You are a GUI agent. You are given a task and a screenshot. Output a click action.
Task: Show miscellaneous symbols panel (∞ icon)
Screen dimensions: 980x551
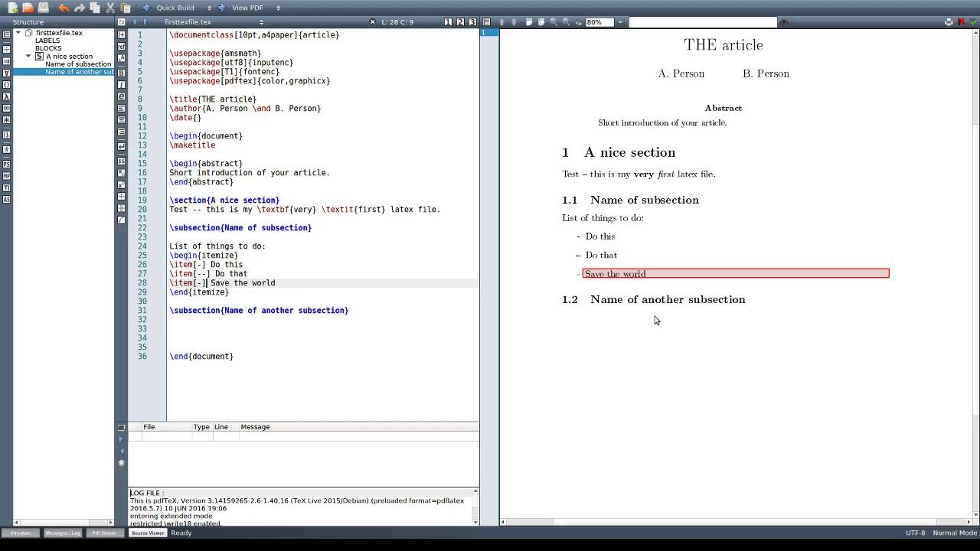(x=6, y=108)
